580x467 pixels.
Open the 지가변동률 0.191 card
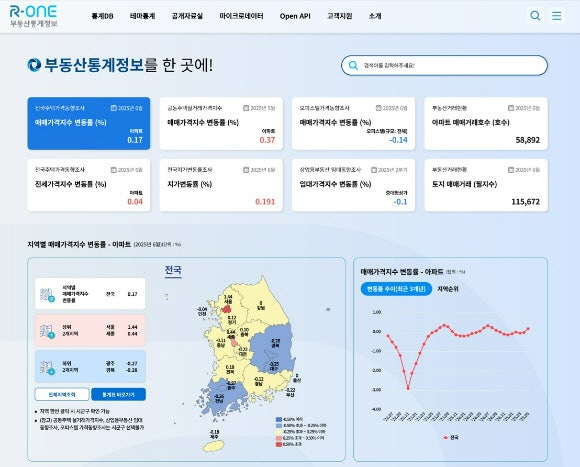tap(221, 185)
